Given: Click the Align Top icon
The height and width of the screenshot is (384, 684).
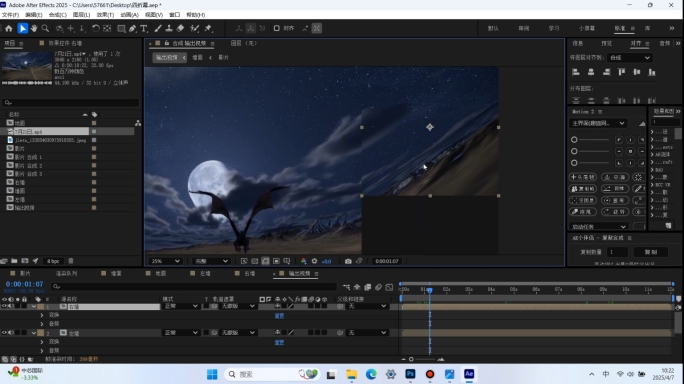Looking at the screenshot, I should (x=622, y=72).
